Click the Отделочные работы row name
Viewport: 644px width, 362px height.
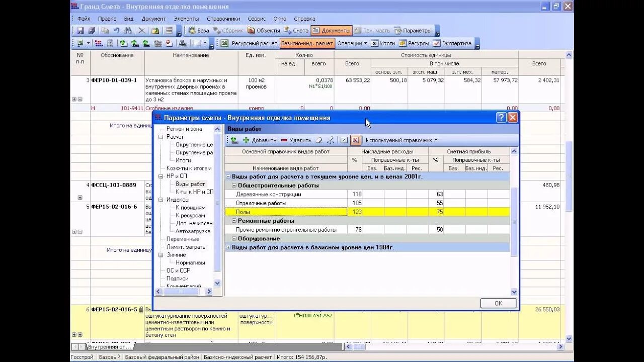coord(261,203)
